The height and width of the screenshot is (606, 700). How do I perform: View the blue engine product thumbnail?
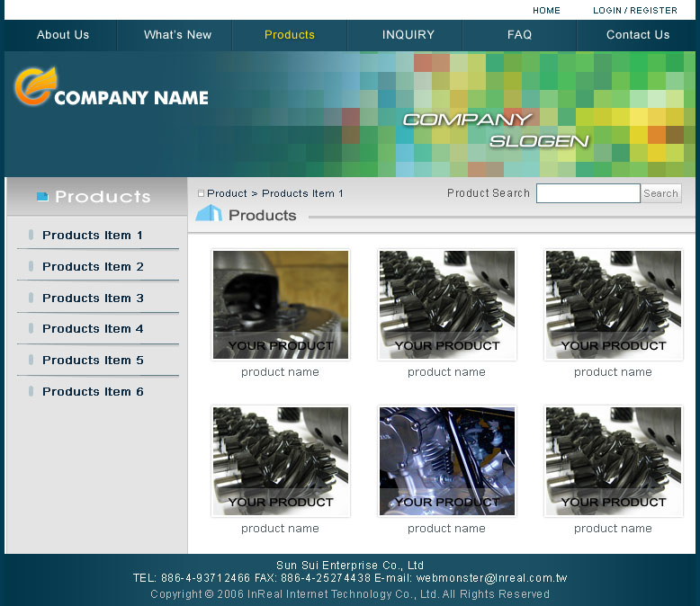(x=446, y=461)
